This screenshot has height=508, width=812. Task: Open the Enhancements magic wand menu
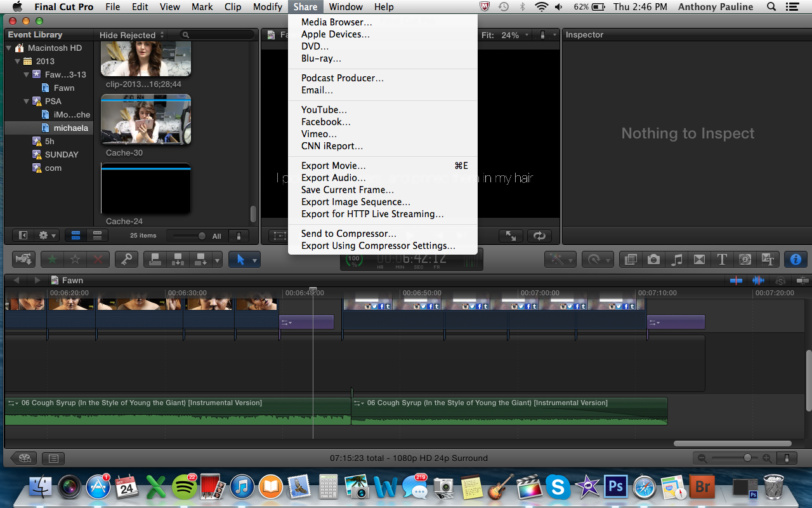[561, 259]
